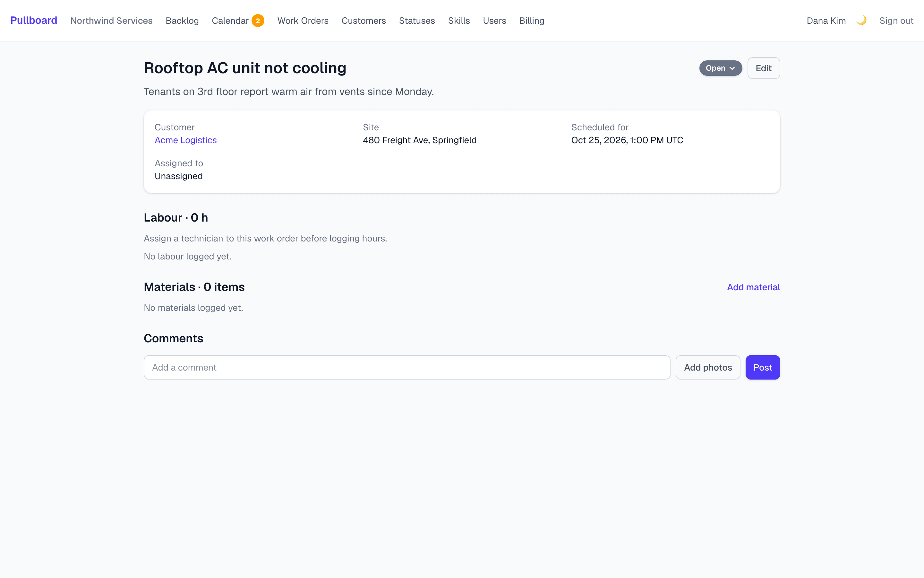Click the Tenants on 3rd floor description
924x578 pixels.
[x=289, y=92]
